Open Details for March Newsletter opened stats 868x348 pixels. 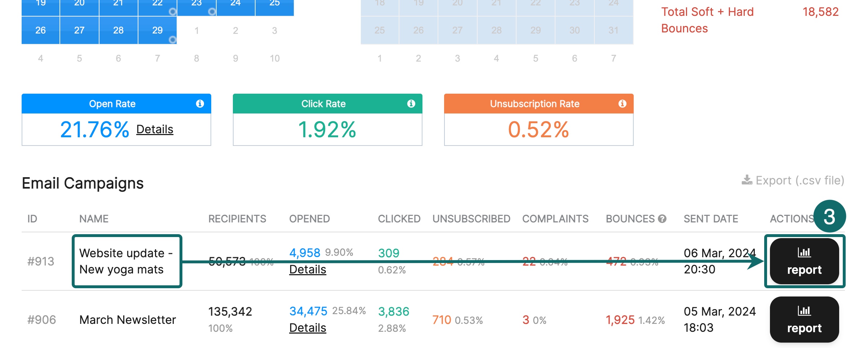pyautogui.click(x=307, y=328)
